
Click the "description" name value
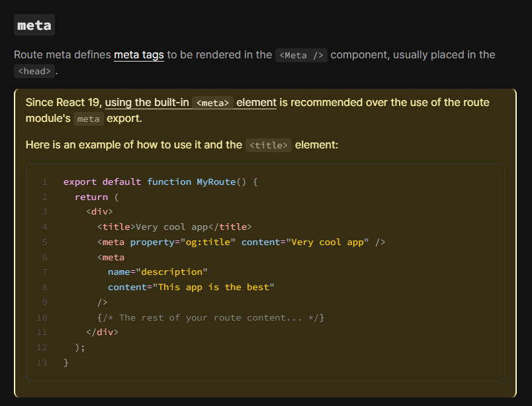click(172, 272)
